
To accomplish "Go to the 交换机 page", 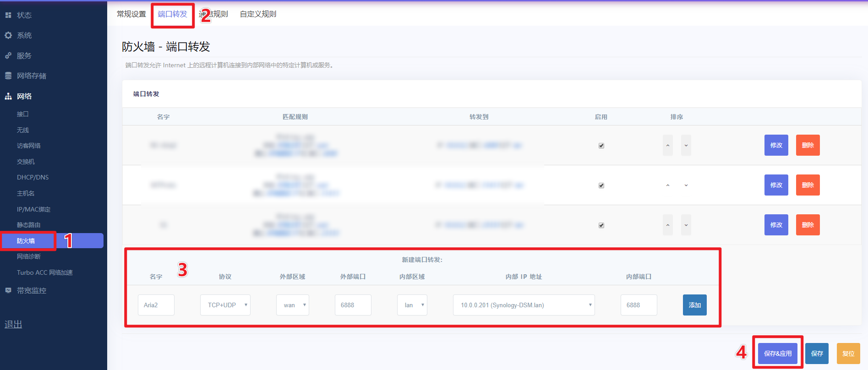I will pyautogui.click(x=26, y=162).
